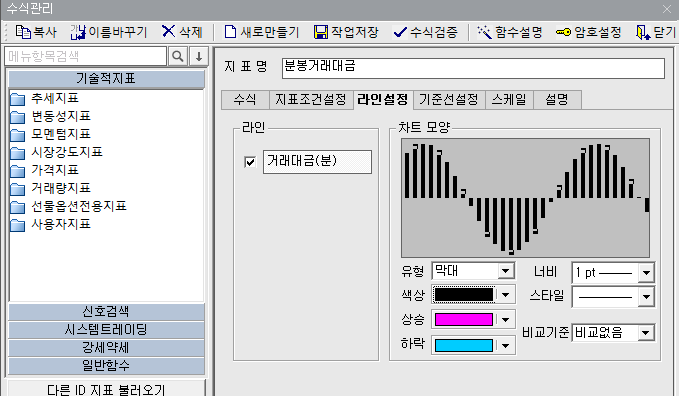Click the 지표명 분봉거래대금 name field
The image size is (679, 396).
pos(473,68)
